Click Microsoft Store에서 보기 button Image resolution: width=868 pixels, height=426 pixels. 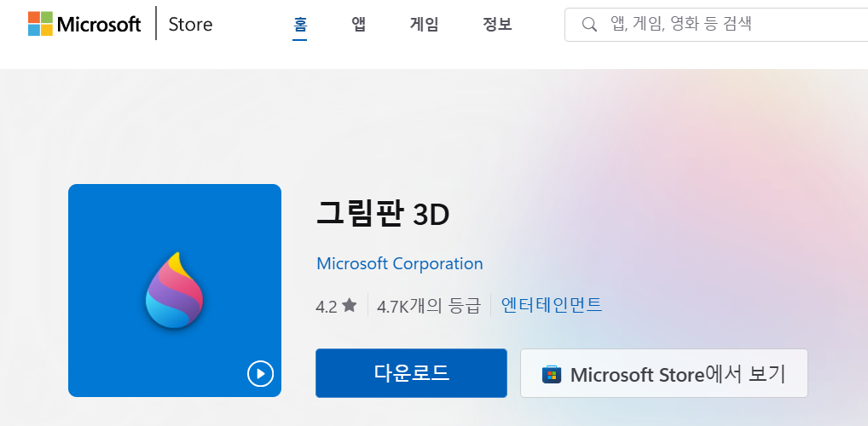coord(663,373)
